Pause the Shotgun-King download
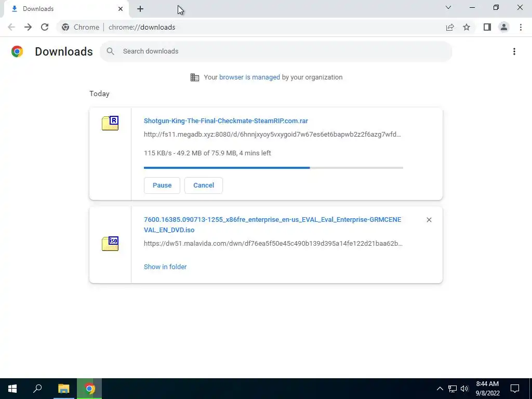 (162, 185)
